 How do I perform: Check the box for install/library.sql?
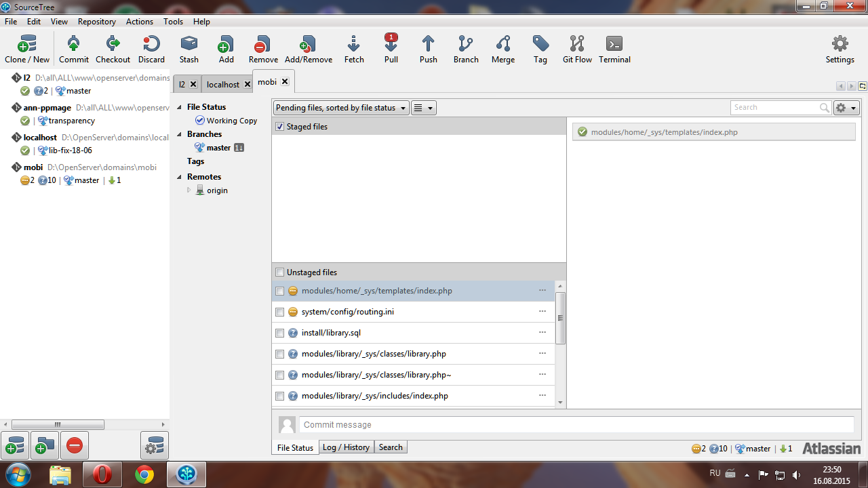point(279,333)
